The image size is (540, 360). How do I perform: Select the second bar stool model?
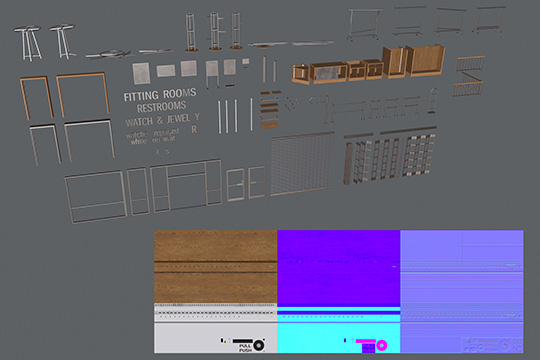point(62,41)
